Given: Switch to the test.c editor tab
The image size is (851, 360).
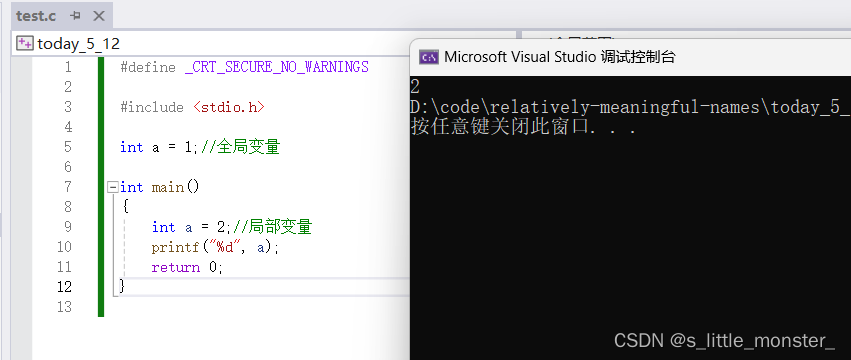Looking at the screenshot, I should 36,16.
